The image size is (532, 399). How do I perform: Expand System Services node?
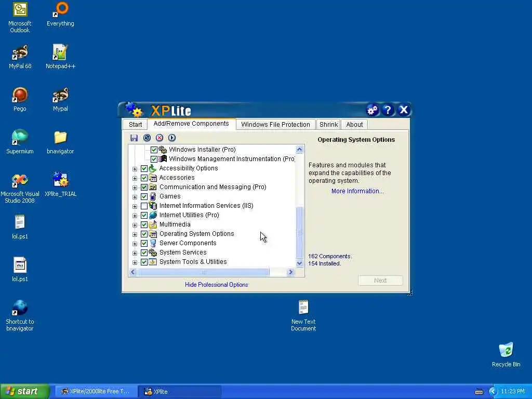[x=135, y=253]
